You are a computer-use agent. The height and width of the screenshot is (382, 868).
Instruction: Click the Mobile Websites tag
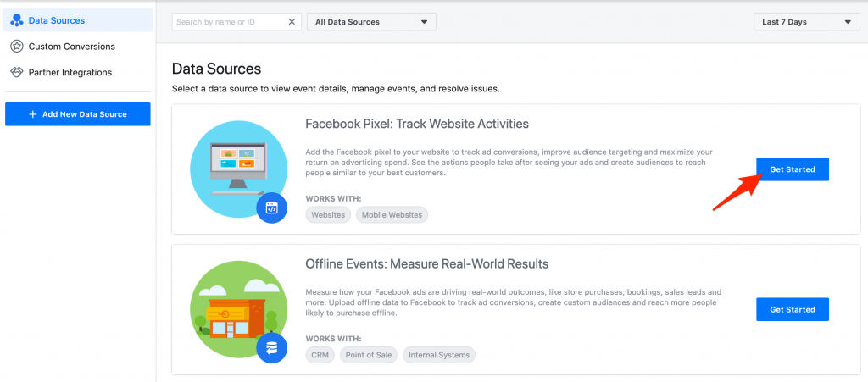click(x=392, y=214)
